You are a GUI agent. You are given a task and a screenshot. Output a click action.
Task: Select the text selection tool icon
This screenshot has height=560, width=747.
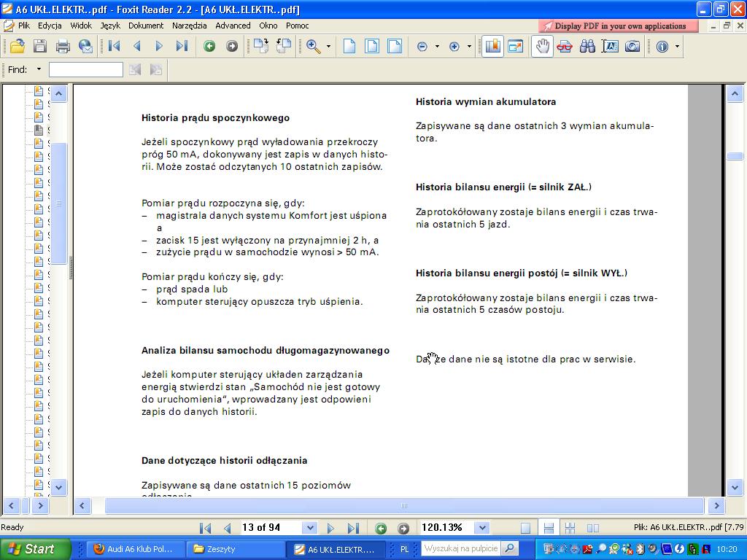click(x=611, y=46)
